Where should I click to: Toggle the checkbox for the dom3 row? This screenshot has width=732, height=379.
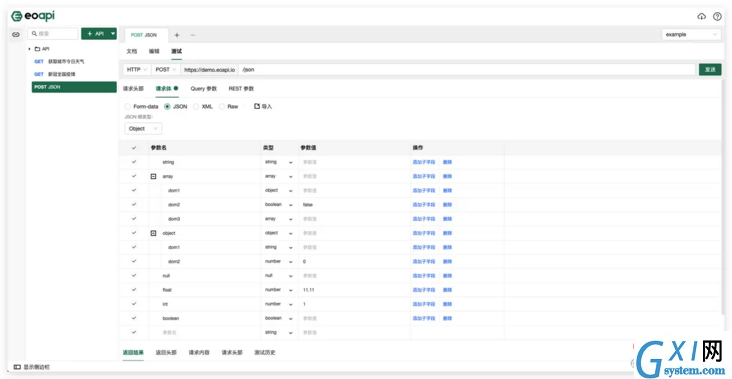pos(134,218)
